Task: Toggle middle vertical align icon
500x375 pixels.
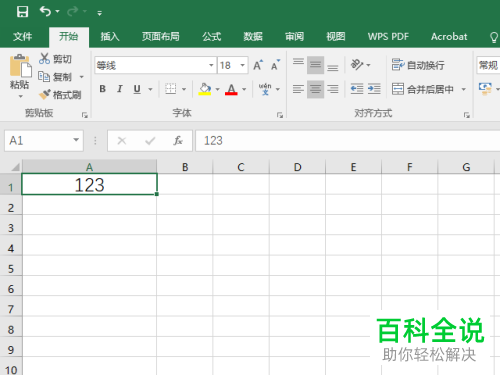Action: point(315,65)
